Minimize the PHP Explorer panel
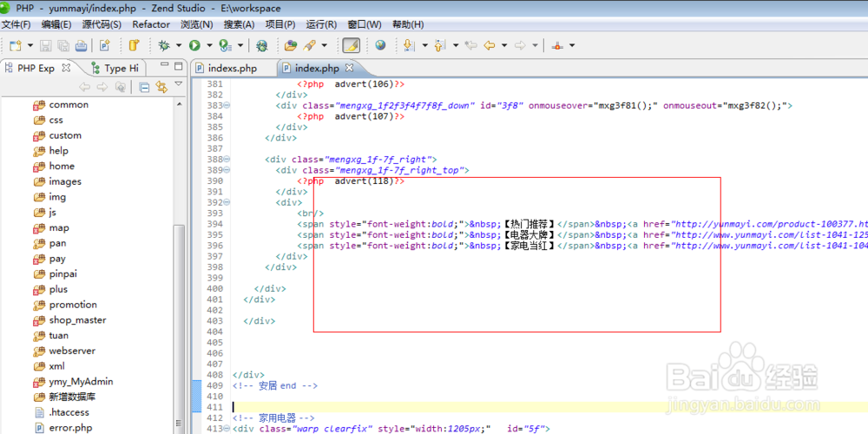 tap(164, 66)
